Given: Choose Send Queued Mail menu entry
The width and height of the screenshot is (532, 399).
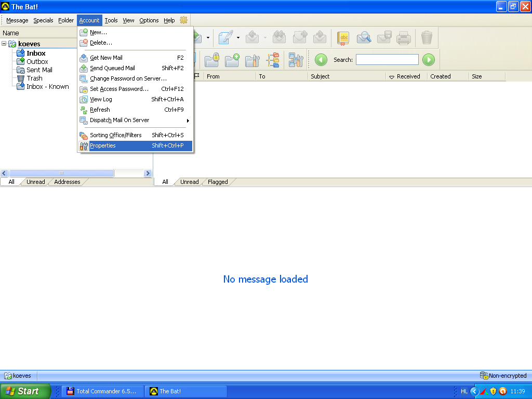Looking at the screenshot, I should (x=136, y=68).
